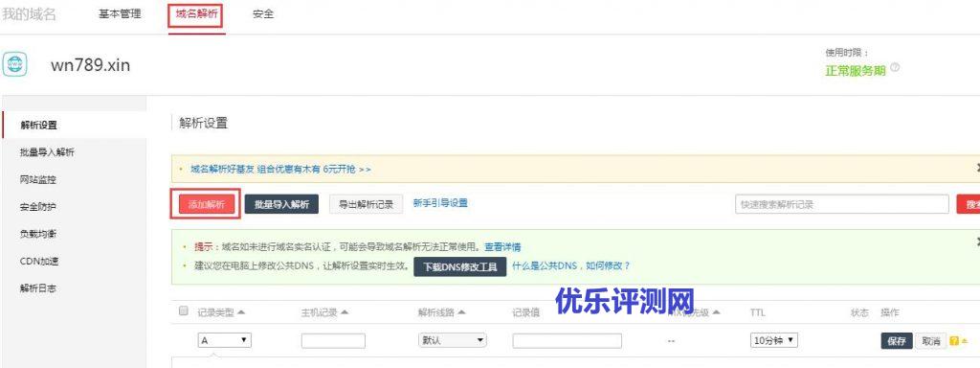This screenshot has height=368, width=980.
Task: Sort by 主机记录 column arrow
Action: click(345, 312)
